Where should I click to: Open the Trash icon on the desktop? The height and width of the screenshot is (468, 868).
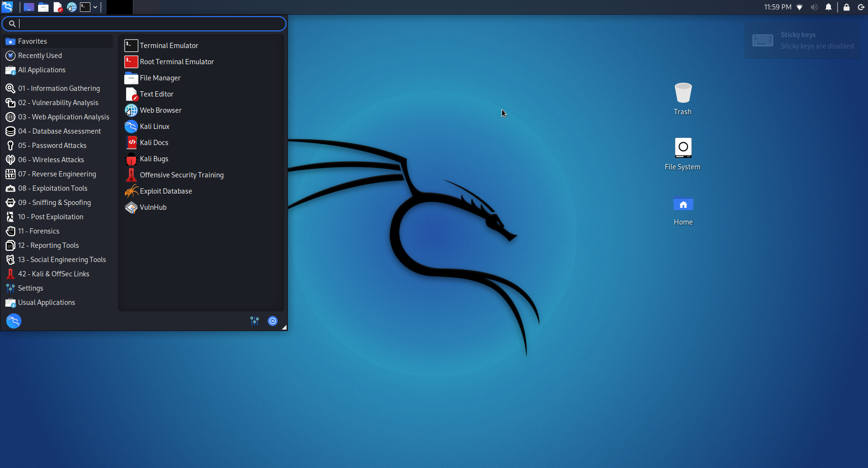682,98
